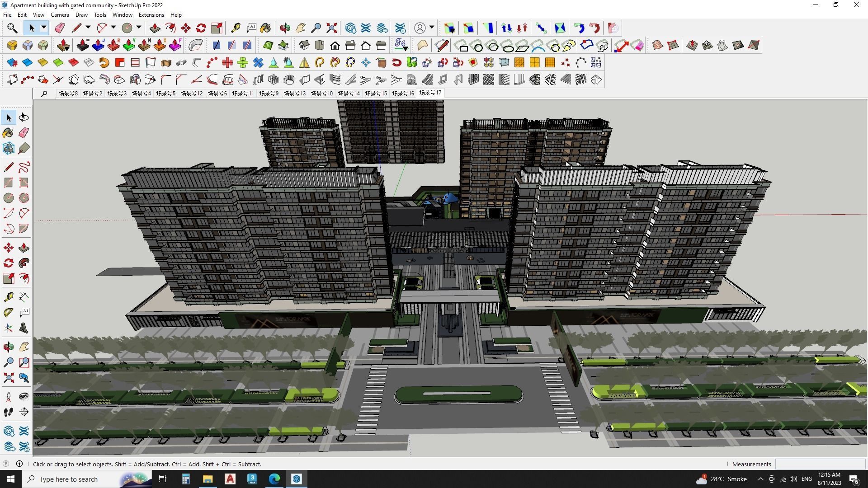Activate the Offset tool in the left toolbar

point(24,278)
